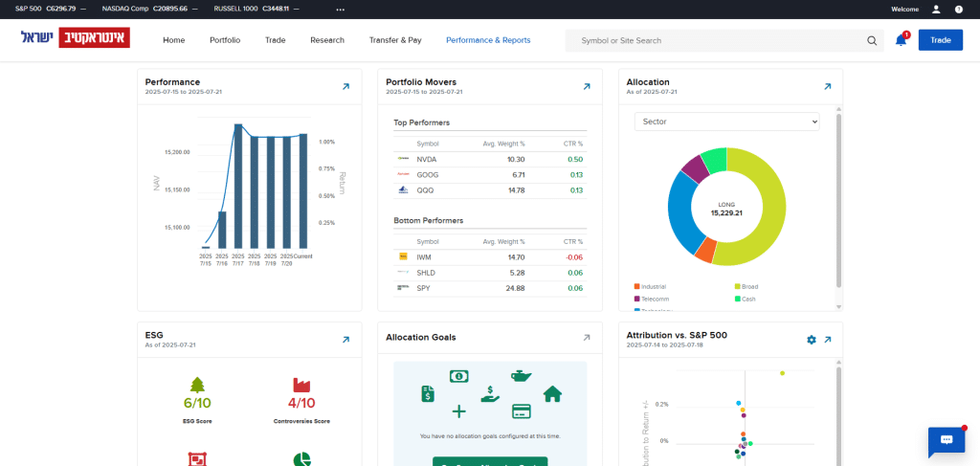The image size is (980, 466).
Task: Click the NVDA symbol in Top Performers
Action: pyautogui.click(x=427, y=159)
